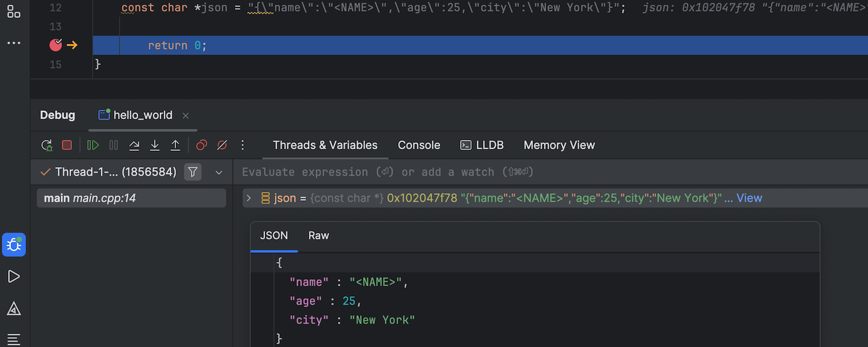Step into the next function call

[x=155, y=145]
